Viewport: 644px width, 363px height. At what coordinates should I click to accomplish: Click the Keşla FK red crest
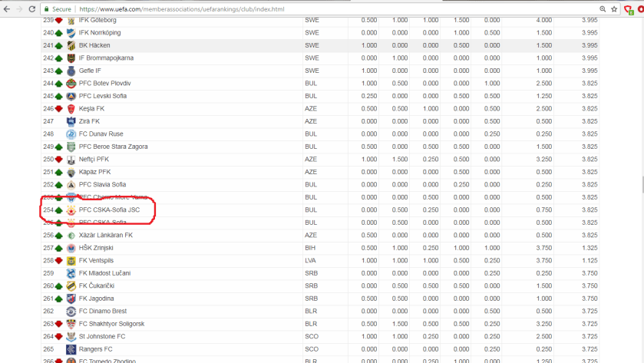click(x=71, y=108)
